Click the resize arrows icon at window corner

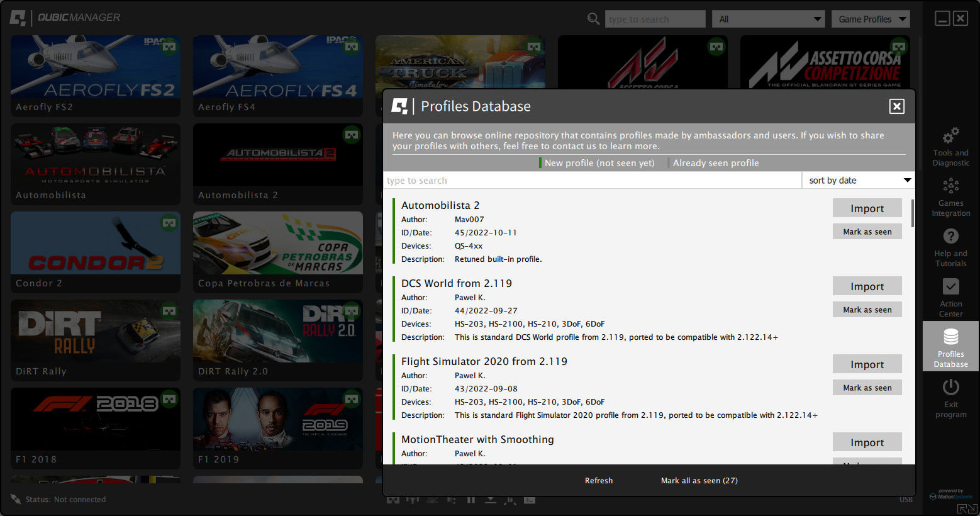coord(966,508)
